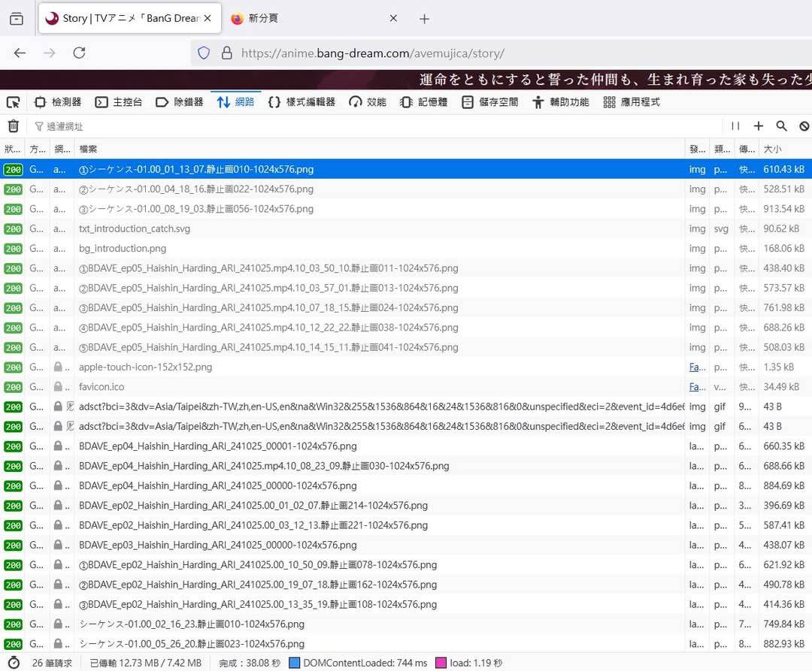Click the element picker icon in devtools

tap(13, 102)
